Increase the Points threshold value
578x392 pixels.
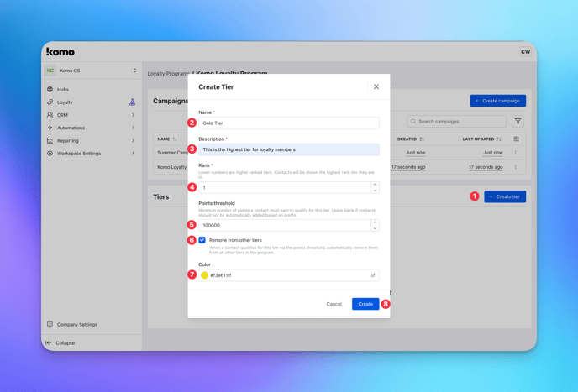click(375, 222)
